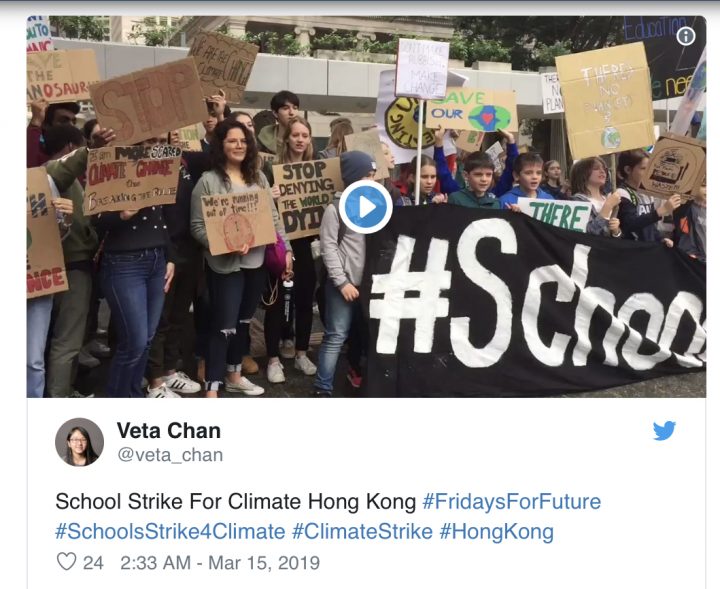Viewport: 720px width, 589px height.
Task: Click the like count of 24
Action: click(93, 563)
